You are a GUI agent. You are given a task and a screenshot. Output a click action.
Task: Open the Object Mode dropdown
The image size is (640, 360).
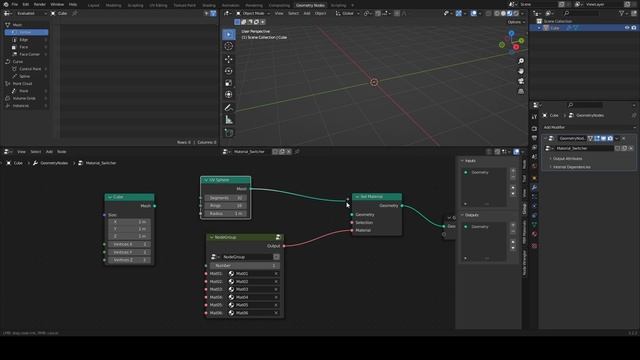(x=253, y=13)
